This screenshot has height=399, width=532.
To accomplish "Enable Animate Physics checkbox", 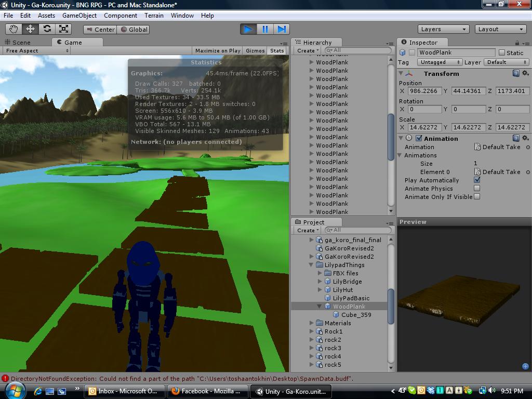I will pos(477,189).
